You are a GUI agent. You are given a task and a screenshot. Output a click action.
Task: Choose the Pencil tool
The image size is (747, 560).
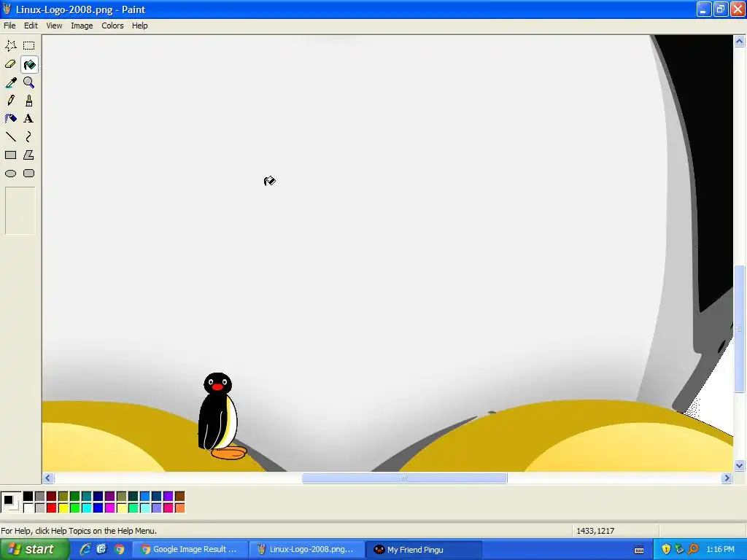(x=10, y=101)
